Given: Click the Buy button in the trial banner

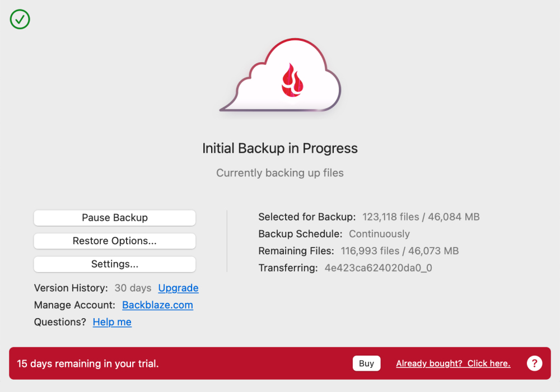Looking at the screenshot, I should pos(366,363).
